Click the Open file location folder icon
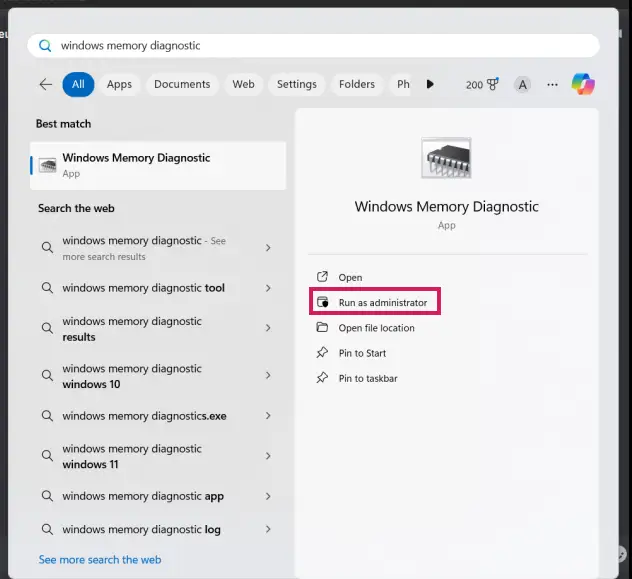Viewport: 632px width, 579px height. (x=322, y=327)
